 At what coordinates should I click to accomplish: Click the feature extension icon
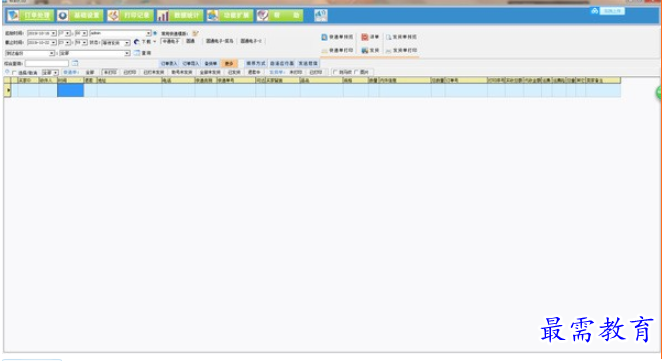pyautogui.click(x=213, y=16)
